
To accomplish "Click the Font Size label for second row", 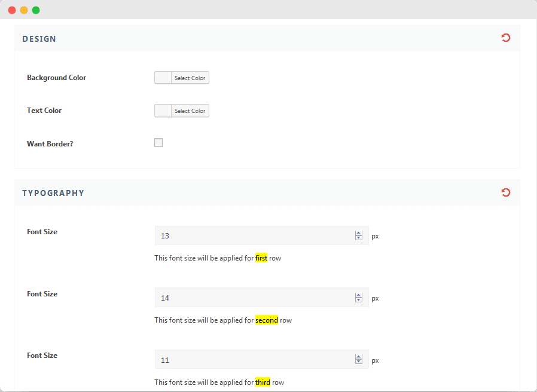I will [42, 294].
